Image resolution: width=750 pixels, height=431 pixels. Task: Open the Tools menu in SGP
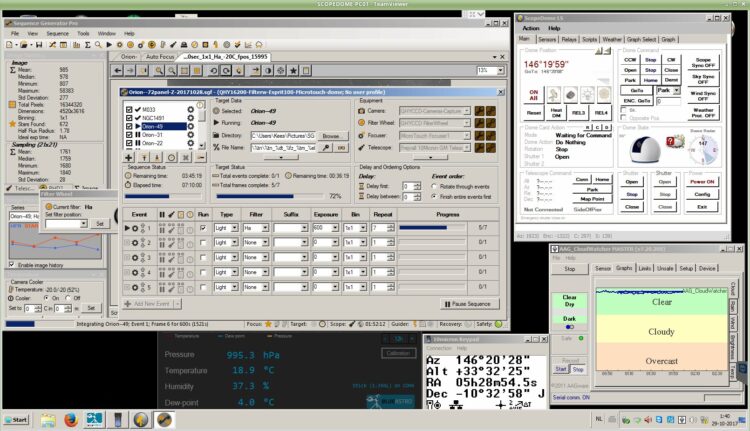(83, 33)
